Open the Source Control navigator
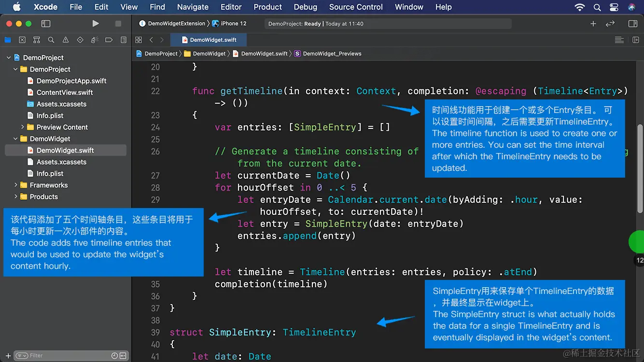 [x=22, y=40]
